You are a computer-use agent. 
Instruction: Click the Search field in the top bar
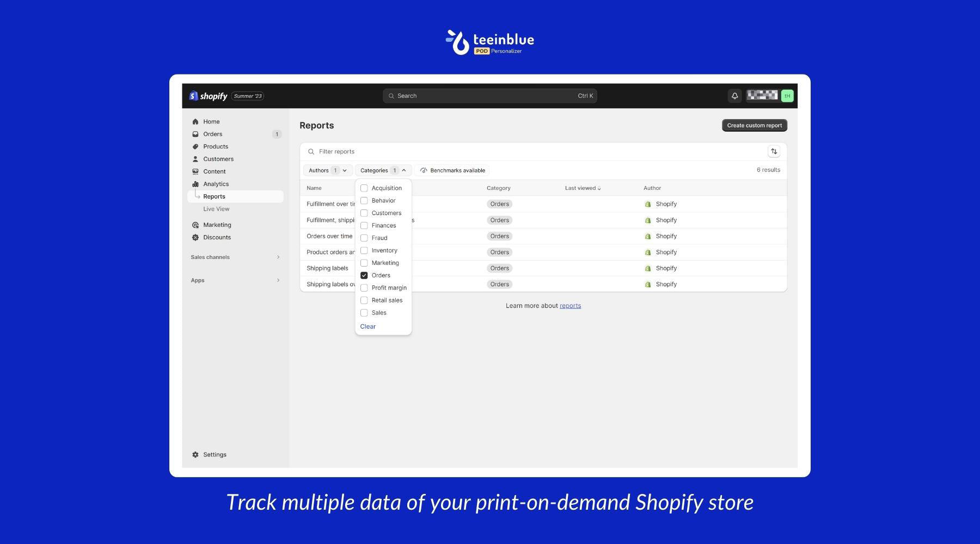pyautogui.click(x=490, y=96)
